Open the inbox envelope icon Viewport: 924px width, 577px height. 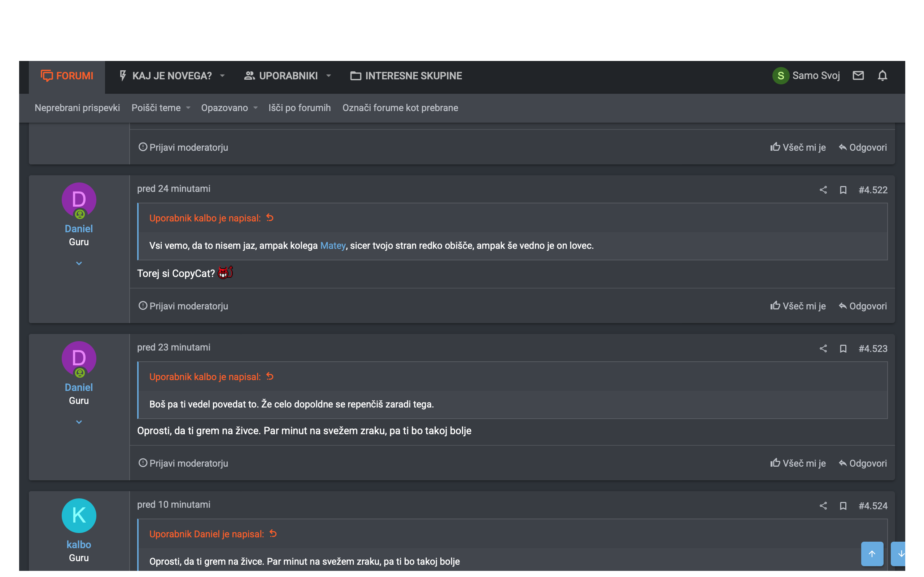click(858, 76)
